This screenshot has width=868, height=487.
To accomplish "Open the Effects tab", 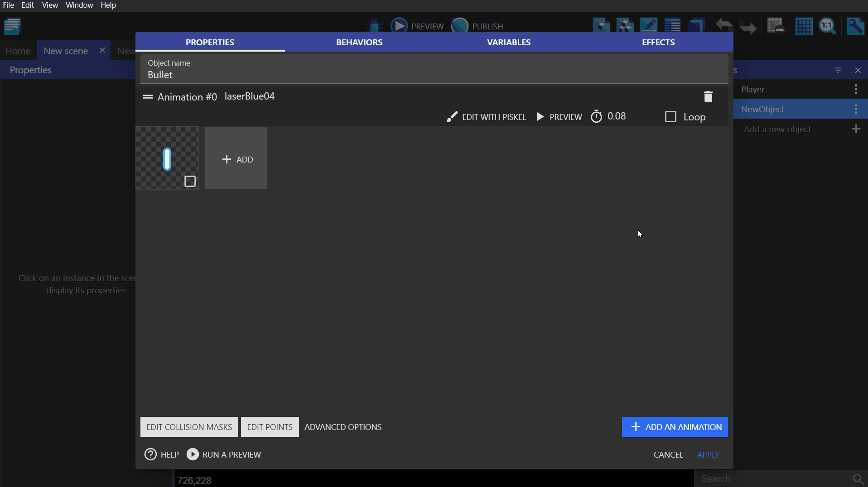I will coord(658,42).
